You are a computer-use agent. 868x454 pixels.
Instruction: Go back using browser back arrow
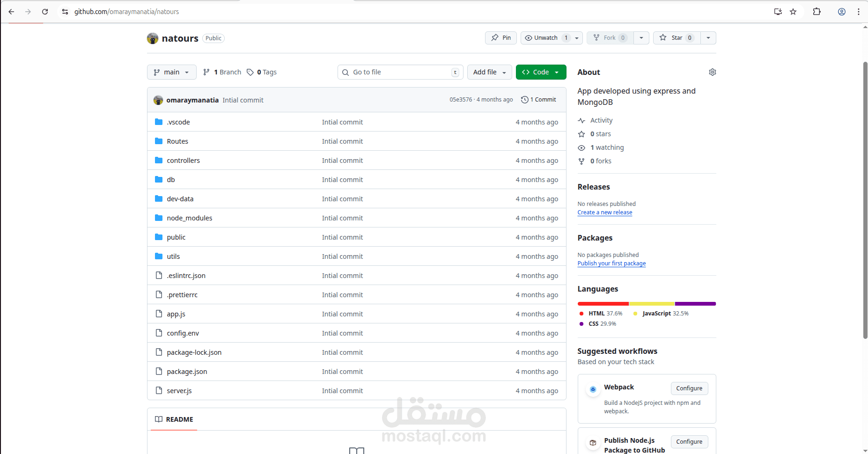coord(11,12)
